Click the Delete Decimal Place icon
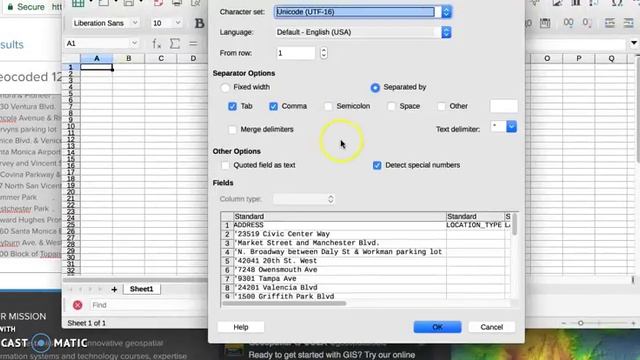This screenshot has height=360, width=640. click(x=587, y=23)
